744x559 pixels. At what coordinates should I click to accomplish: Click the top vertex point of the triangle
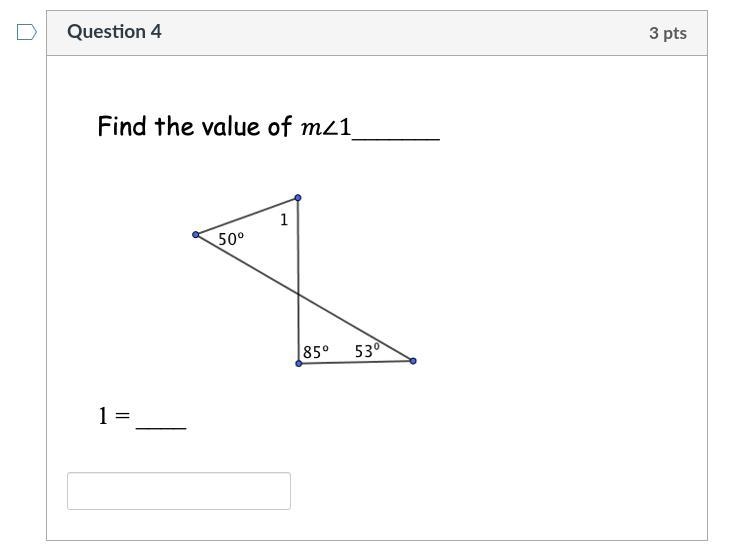click(x=298, y=197)
